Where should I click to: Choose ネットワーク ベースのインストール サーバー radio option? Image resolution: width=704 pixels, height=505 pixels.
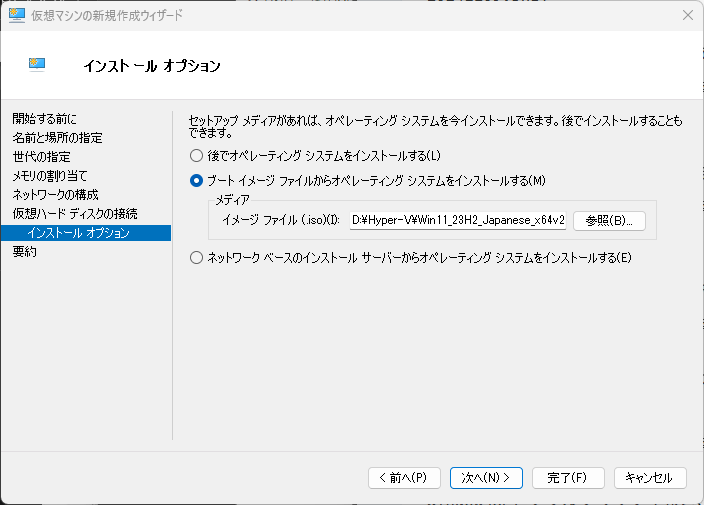coord(196,258)
